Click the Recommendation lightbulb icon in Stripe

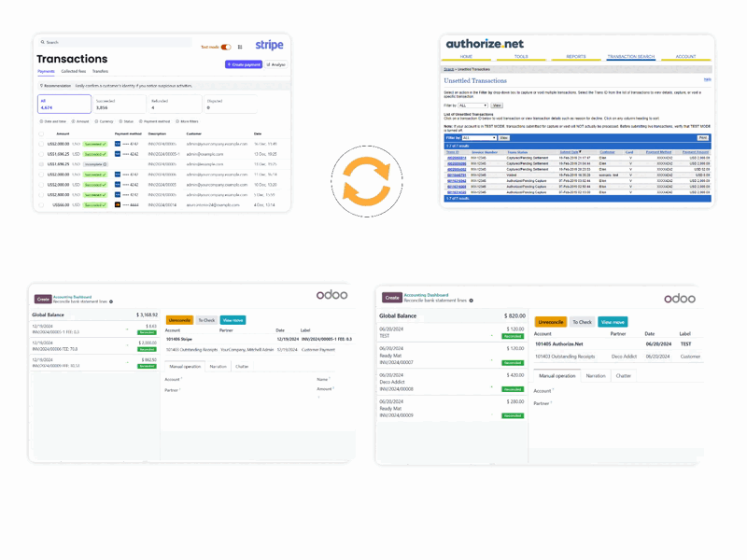click(x=41, y=86)
